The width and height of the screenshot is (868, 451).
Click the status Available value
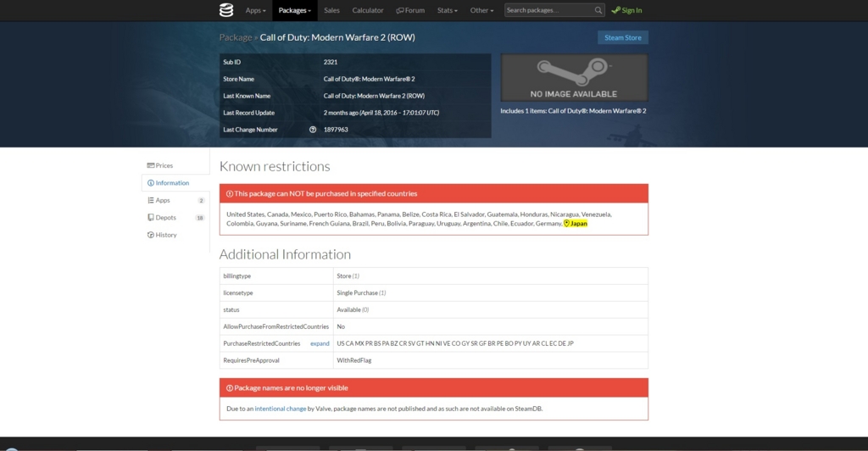point(353,310)
